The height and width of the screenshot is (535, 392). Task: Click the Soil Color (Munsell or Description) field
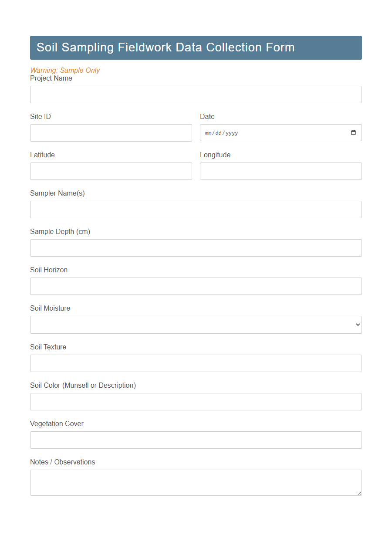pyautogui.click(x=196, y=402)
